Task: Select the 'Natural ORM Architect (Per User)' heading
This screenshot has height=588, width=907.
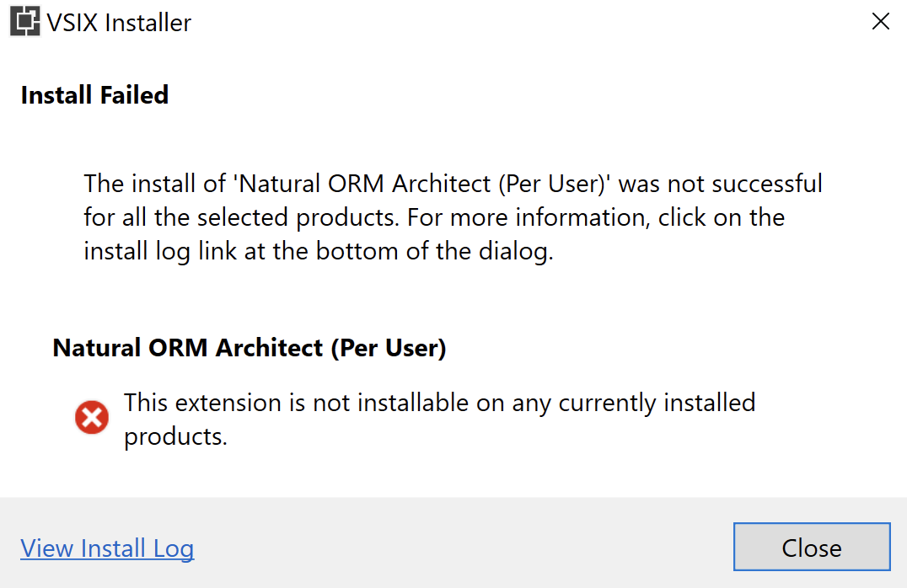Action: point(250,347)
